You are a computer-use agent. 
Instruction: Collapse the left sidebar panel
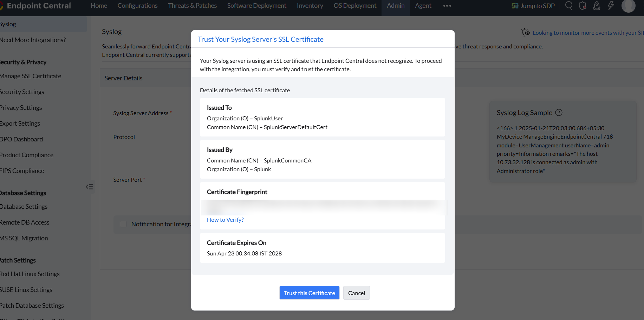(90, 187)
